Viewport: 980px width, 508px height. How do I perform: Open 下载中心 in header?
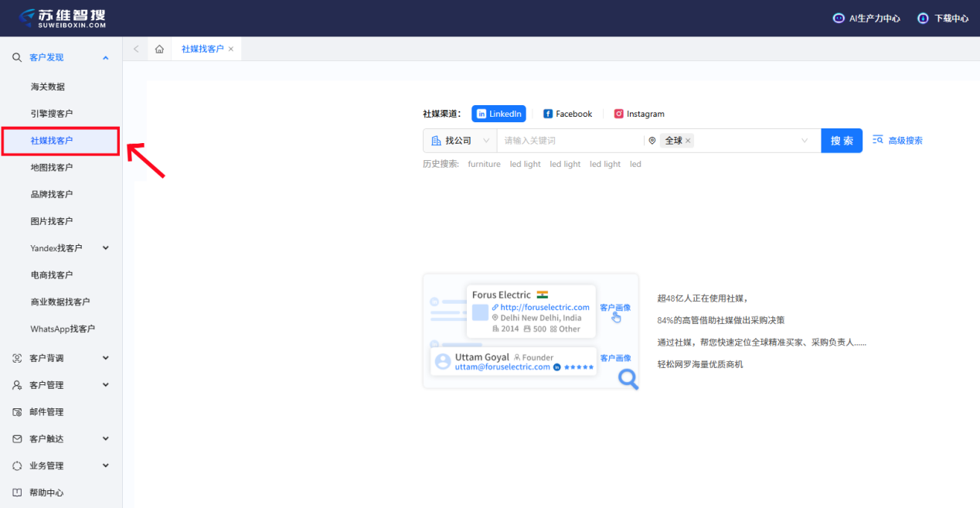tap(942, 19)
